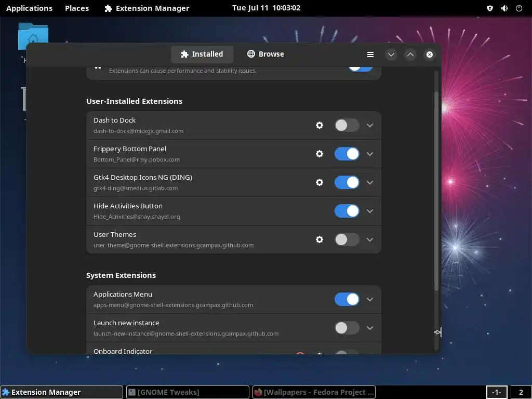Open the hamburger menu in Extension Manager
532x399 pixels.
pyautogui.click(x=370, y=54)
